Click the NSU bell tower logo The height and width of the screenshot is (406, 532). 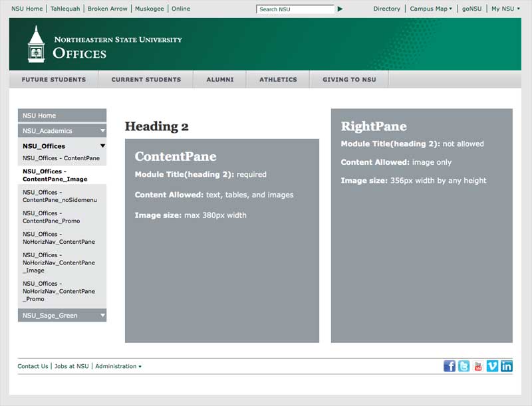(x=37, y=45)
